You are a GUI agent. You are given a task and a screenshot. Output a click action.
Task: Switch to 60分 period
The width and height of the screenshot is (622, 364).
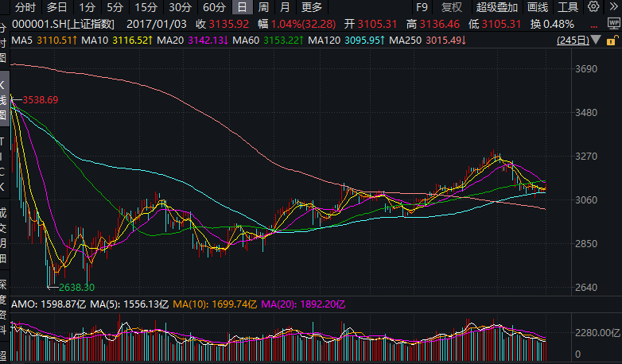coord(215,7)
